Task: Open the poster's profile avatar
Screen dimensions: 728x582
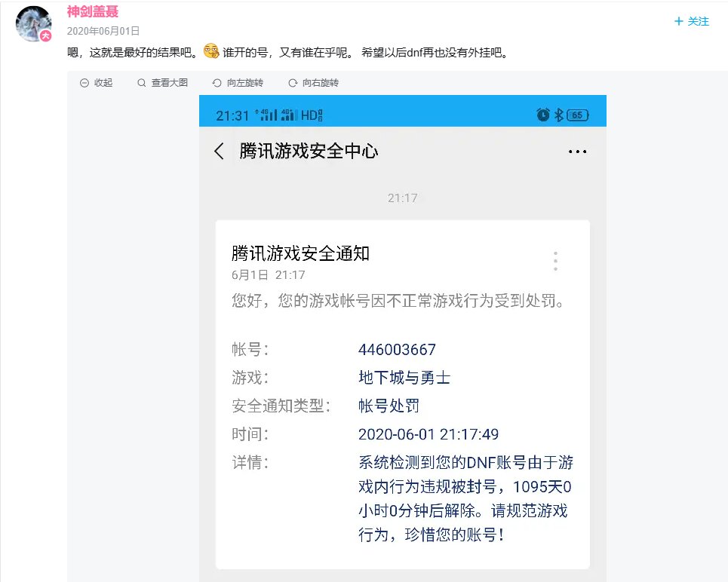Action: point(33,23)
